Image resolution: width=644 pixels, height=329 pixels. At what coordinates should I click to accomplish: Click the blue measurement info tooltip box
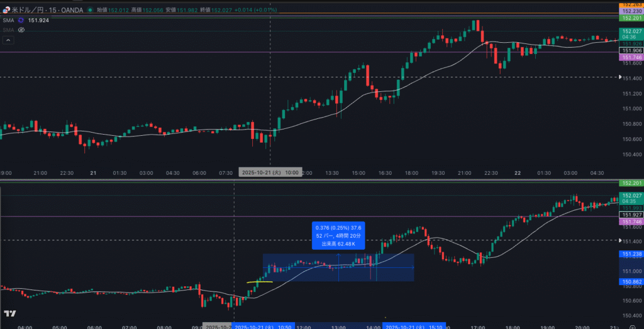(x=338, y=235)
